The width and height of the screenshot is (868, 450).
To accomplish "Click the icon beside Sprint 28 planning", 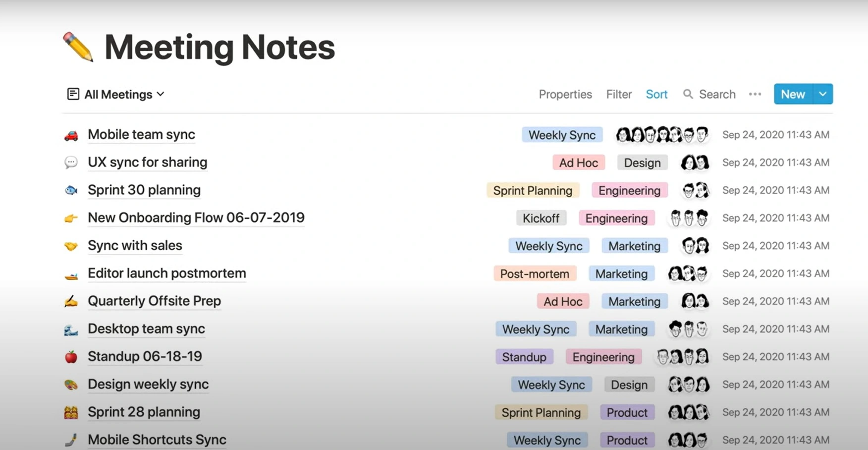I will (x=71, y=412).
